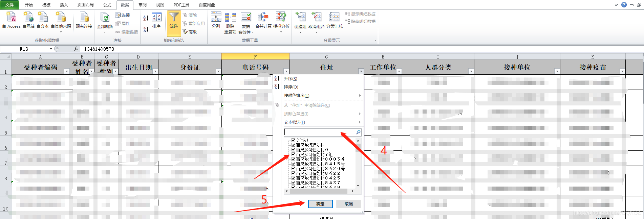Screen dimensions: 644x219
Task: Open filter dropdown for 住址 column
Action: coord(361,71)
